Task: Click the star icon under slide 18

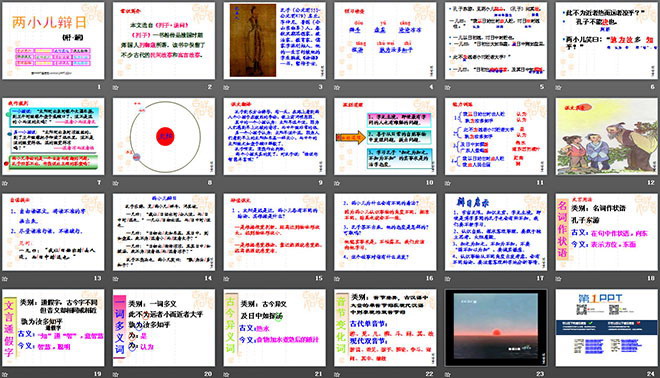Action: click(x=559, y=279)
